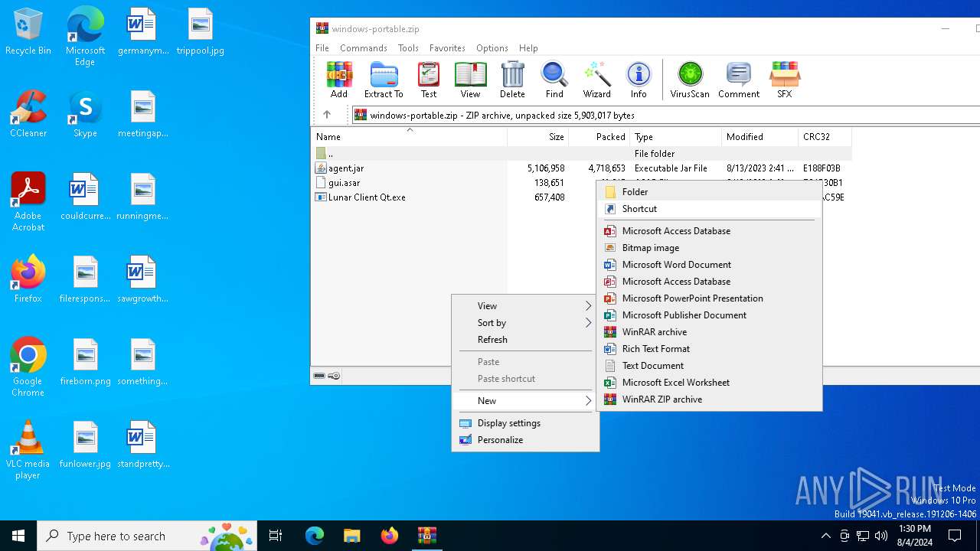Click the archive address path field

[x=666, y=115]
